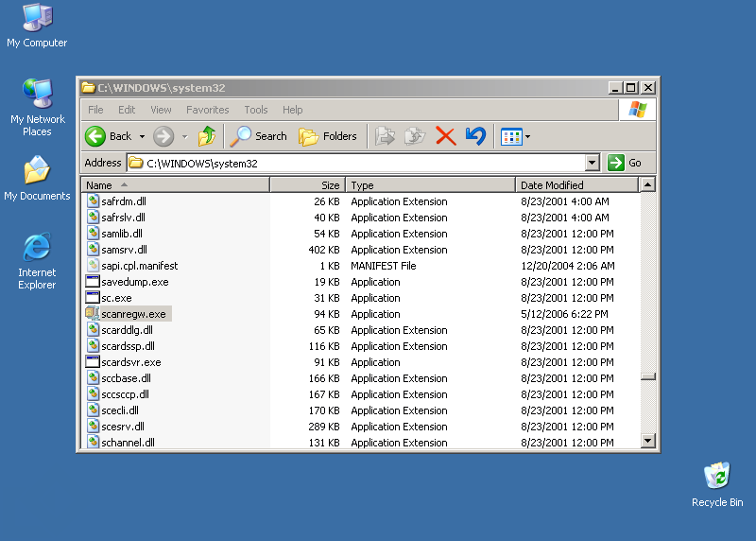Select the sapi.cpl.manifest file icon
Viewport: 756px width, 541px height.
[x=93, y=266]
